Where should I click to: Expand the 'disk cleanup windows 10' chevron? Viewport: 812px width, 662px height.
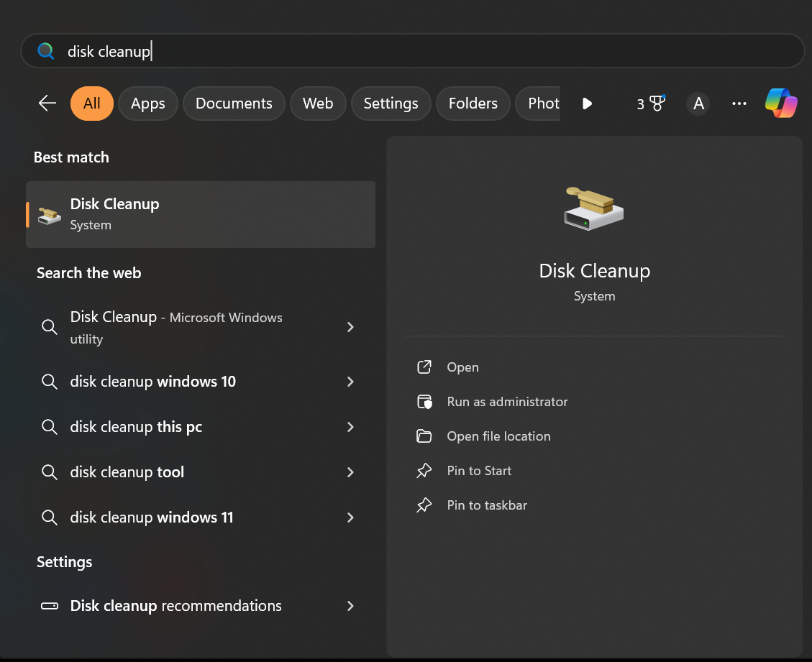coord(350,382)
